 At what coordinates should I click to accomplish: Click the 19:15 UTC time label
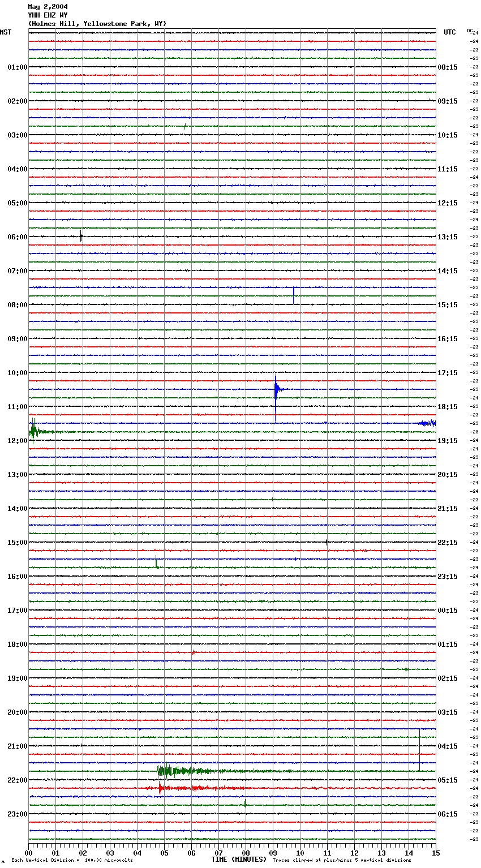(x=448, y=441)
